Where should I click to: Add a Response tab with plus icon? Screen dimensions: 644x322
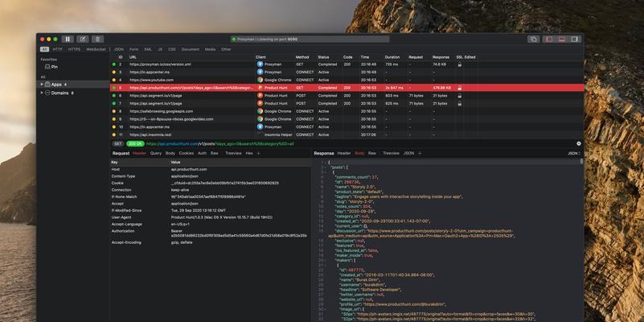[x=420, y=153]
